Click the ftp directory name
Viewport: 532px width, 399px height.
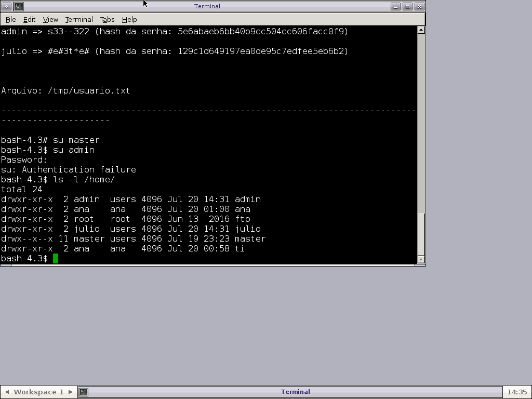pyautogui.click(x=243, y=219)
